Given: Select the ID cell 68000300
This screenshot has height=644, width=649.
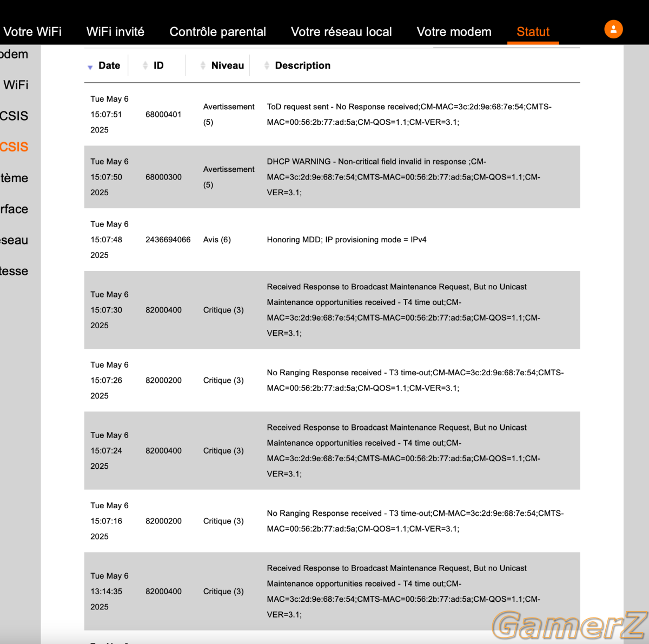Looking at the screenshot, I should pos(163,177).
